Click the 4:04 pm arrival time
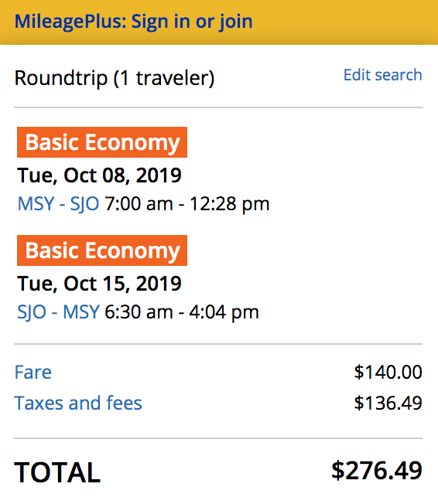The width and height of the screenshot is (438, 504). pyautogui.click(x=224, y=312)
